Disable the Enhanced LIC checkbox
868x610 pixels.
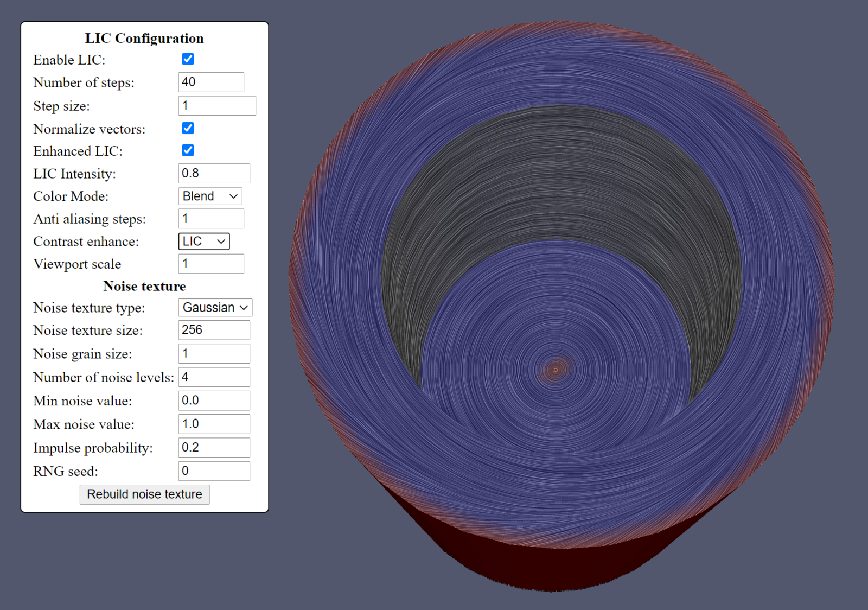(188, 150)
